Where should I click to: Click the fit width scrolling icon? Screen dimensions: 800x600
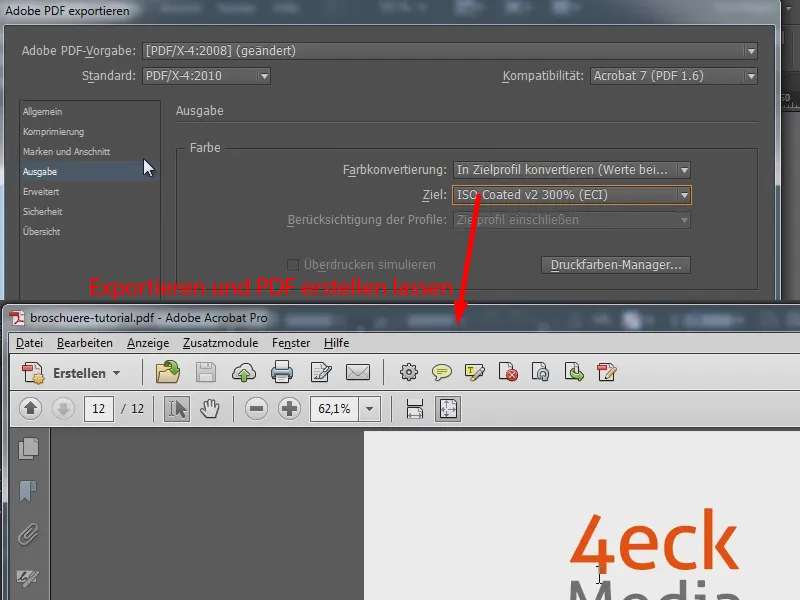click(x=415, y=409)
